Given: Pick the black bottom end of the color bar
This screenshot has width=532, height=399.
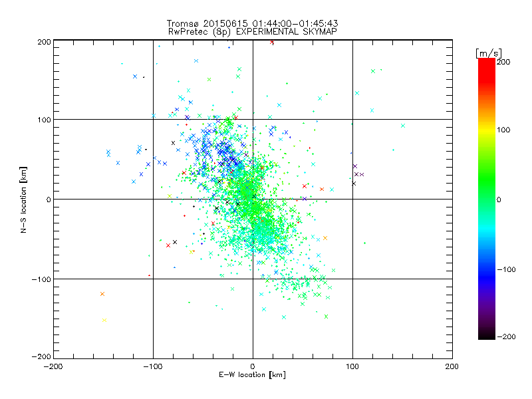Looking at the screenshot, I should click(x=487, y=336).
